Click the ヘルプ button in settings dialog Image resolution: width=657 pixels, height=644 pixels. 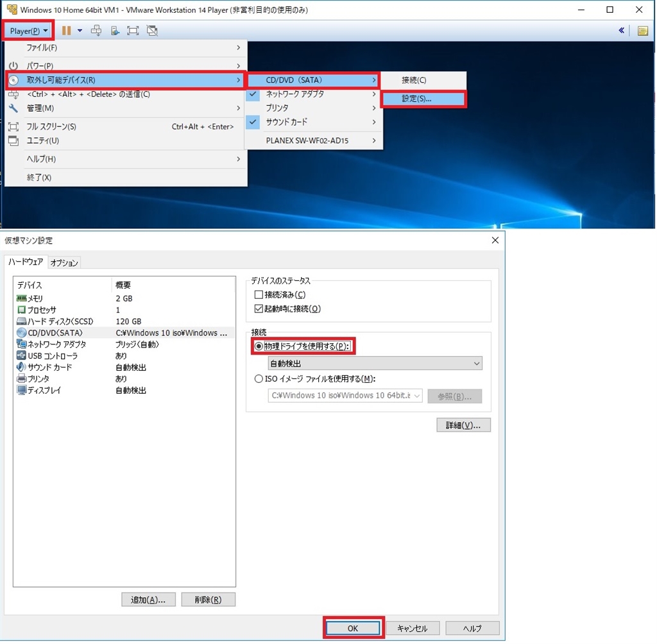472,628
